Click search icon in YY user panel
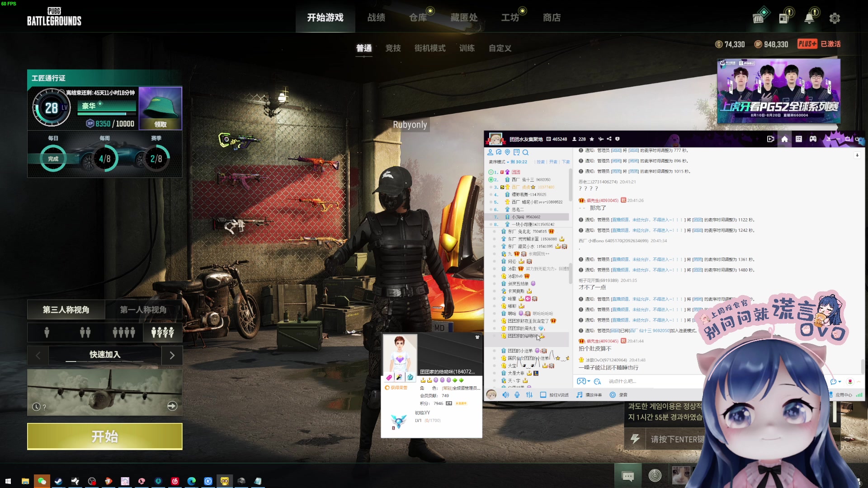The image size is (868, 488). point(525,152)
